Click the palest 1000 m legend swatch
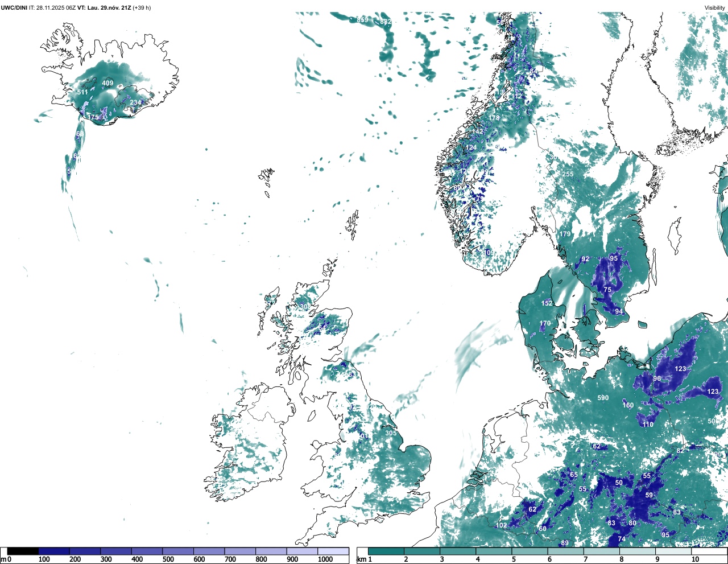This screenshot has height=564, width=728. click(x=333, y=551)
